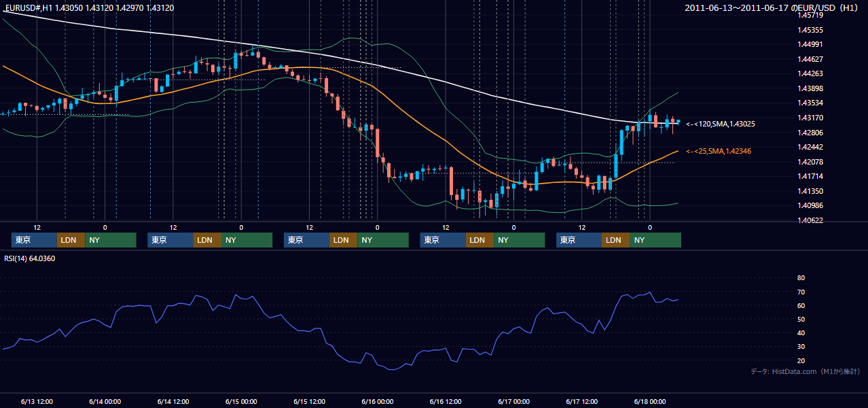The height and width of the screenshot is (408, 868).
Task: Select the leftmost 東京 session block
Action: [34, 240]
